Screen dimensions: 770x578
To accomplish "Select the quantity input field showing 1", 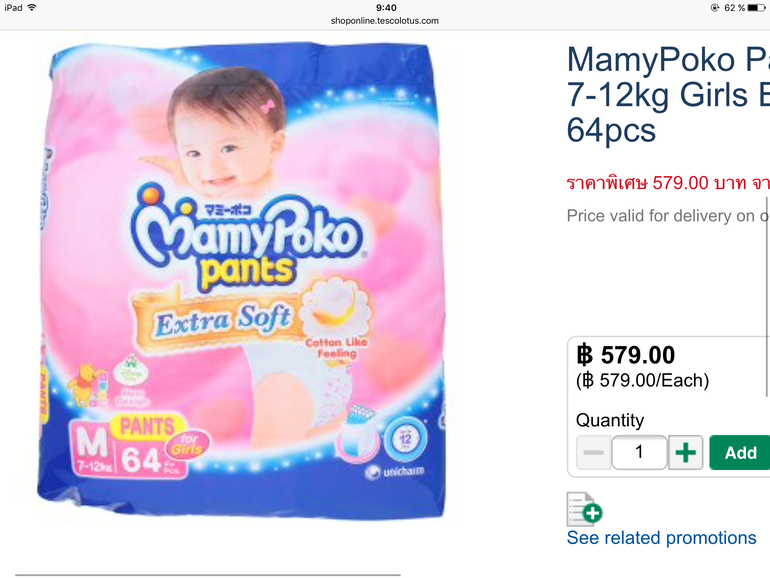I will 639,452.
